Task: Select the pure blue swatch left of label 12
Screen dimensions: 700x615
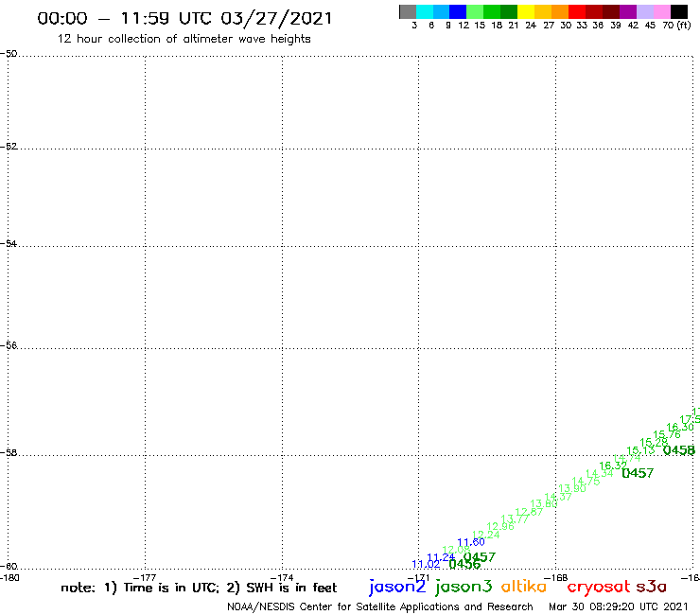Action: pos(458,11)
